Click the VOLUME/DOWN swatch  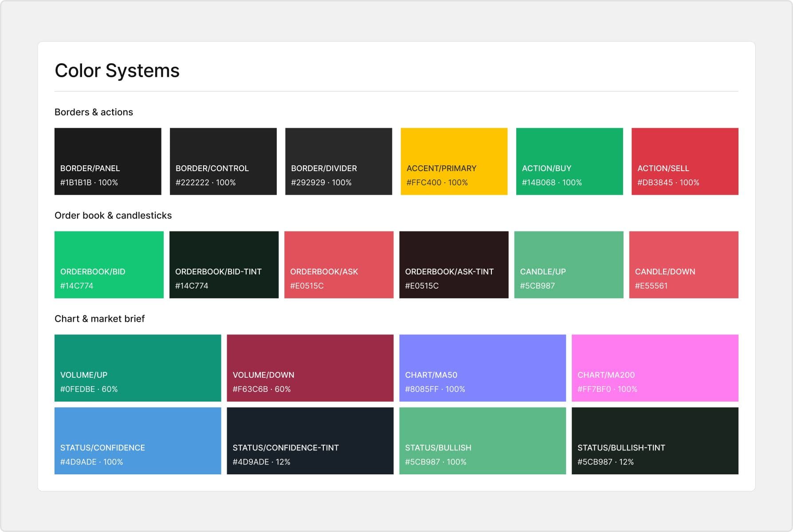click(x=310, y=368)
